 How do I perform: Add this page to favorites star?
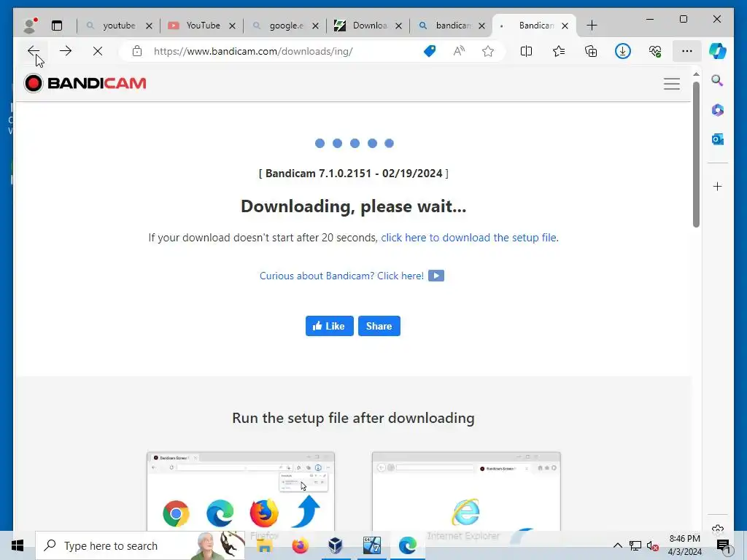click(488, 51)
